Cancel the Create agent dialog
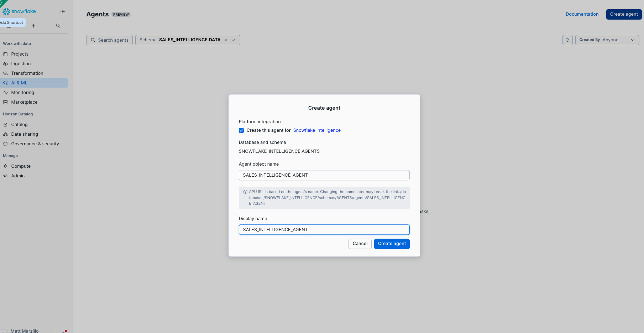This screenshot has width=644, height=333. (360, 244)
